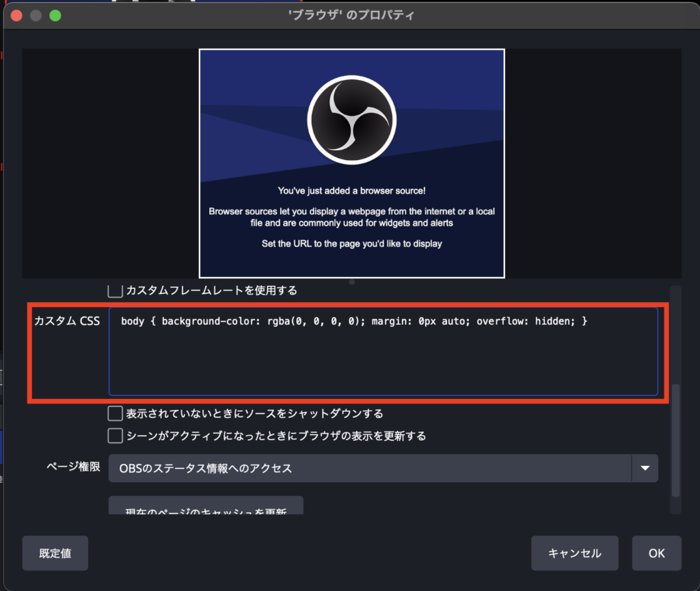Click the カスタム CSS label
The width and height of the screenshot is (700, 591).
pos(67,321)
